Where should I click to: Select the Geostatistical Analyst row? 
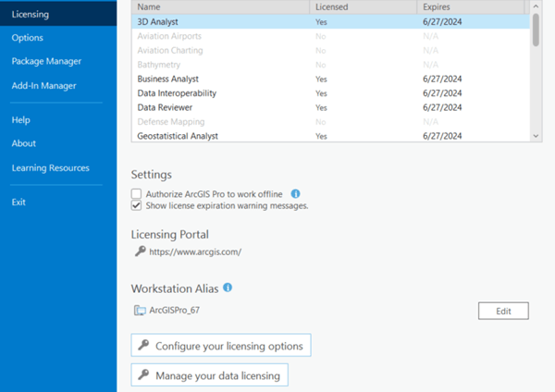tap(330, 136)
